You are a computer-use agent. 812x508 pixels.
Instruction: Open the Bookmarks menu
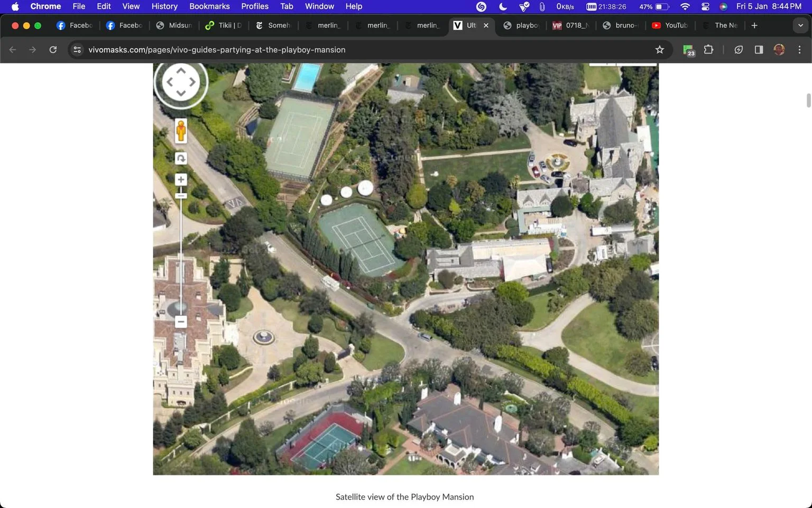tap(209, 6)
